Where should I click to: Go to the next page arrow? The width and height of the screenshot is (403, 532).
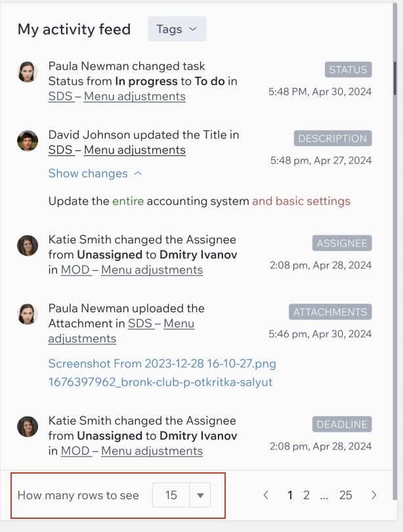pos(374,495)
